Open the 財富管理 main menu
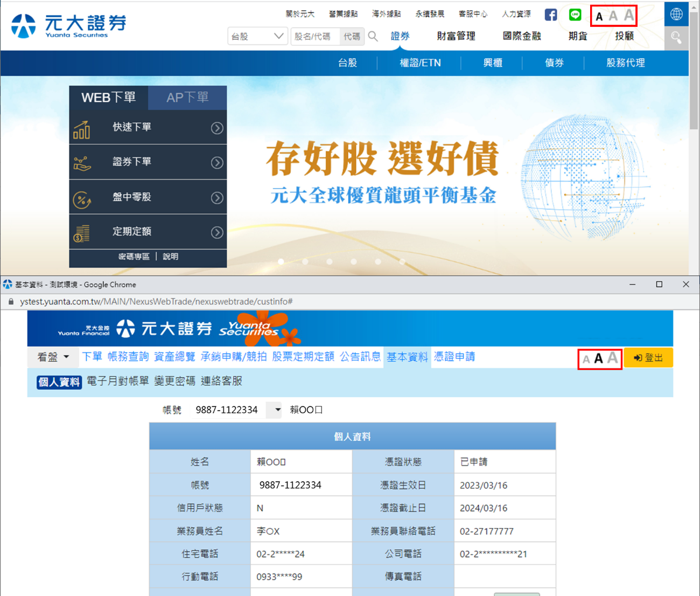This screenshot has height=596, width=700. click(456, 36)
